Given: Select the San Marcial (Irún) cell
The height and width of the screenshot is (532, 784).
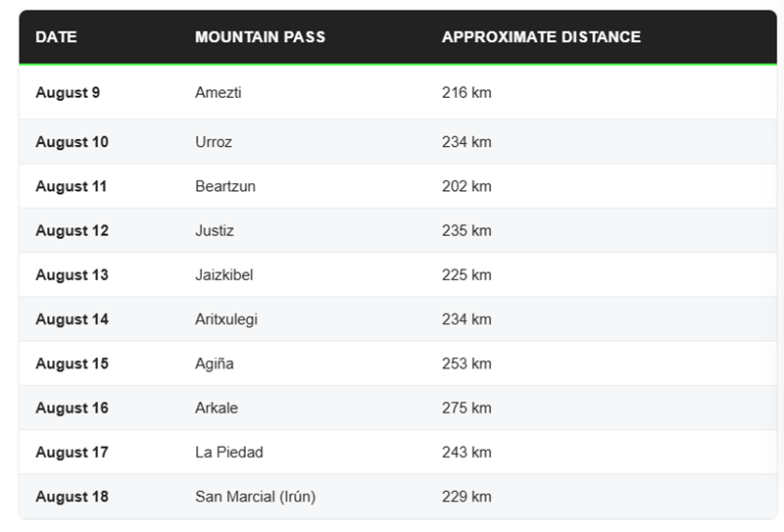Looking at the screenshot, I should click(255, 497).
